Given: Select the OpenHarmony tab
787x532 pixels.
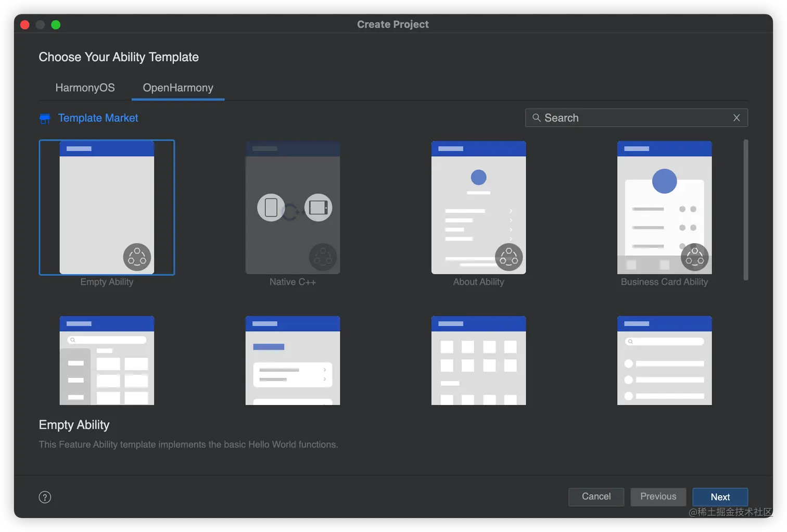Looking at the screenshot, I should click(178, 87).
